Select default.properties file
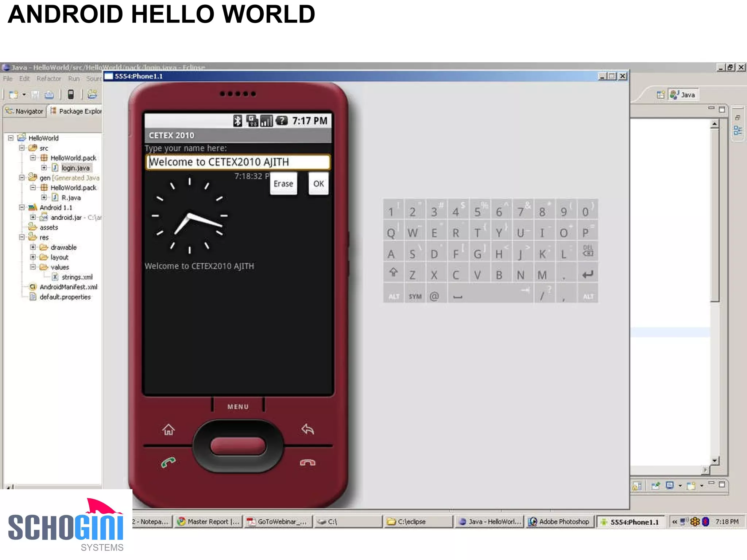The height and width of the screenshot is (560, 747). 65,297
